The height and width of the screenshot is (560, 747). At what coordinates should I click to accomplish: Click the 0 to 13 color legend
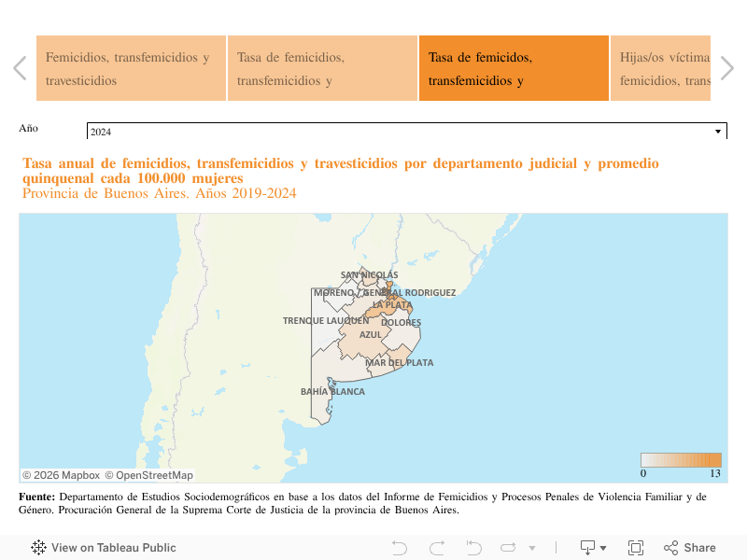point(681,460)
